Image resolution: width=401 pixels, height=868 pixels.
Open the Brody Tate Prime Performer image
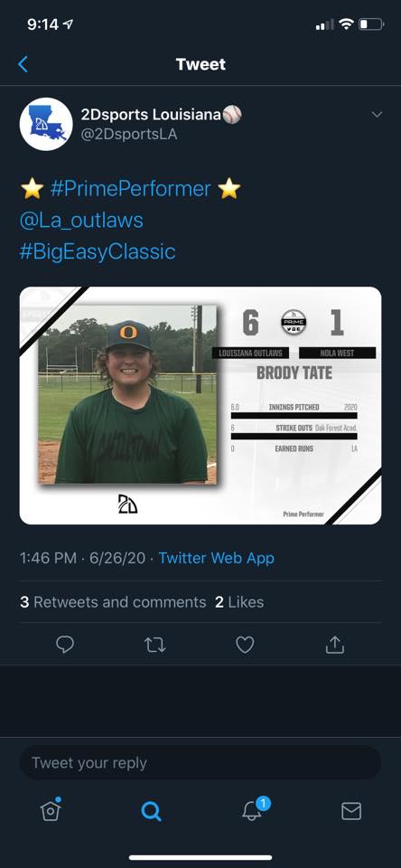[x=200, y=405]
